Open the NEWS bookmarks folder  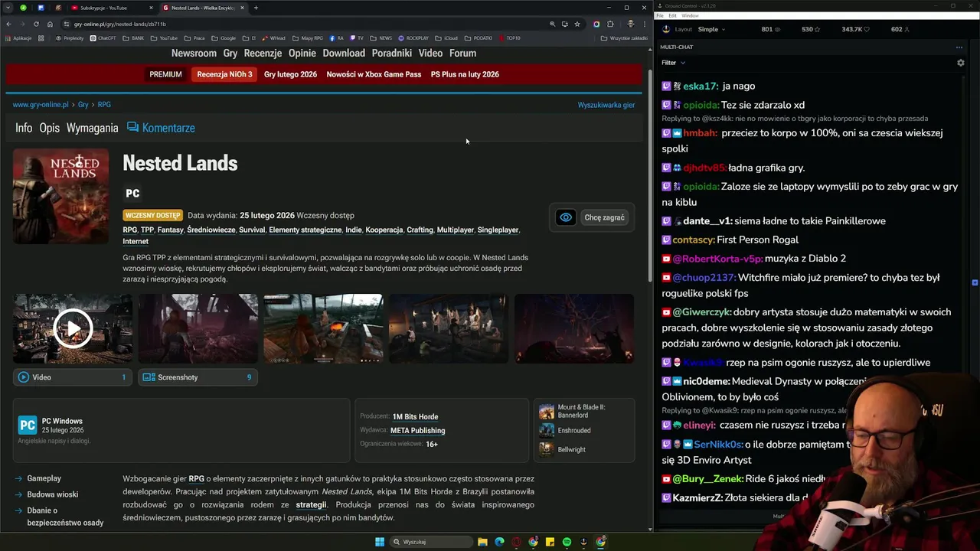coord(381,37)
